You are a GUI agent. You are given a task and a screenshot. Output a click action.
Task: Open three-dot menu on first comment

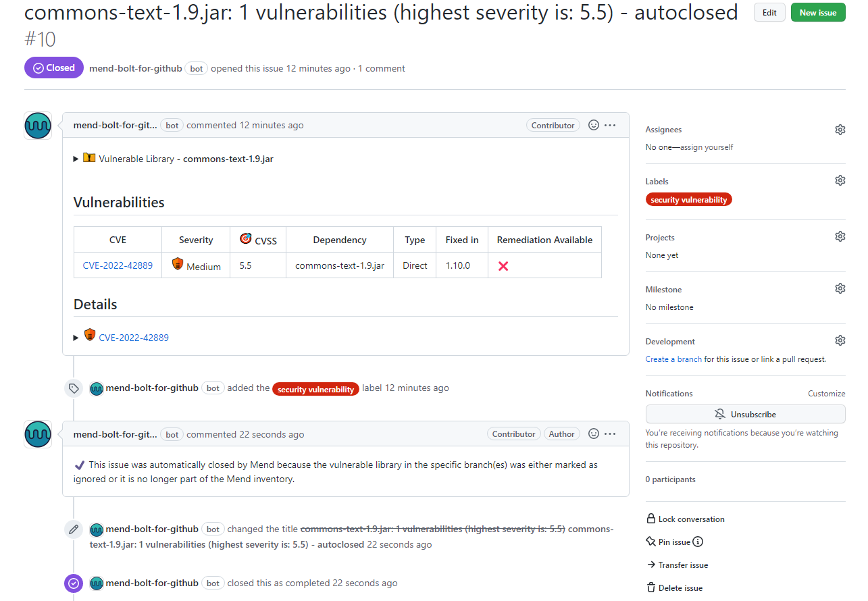[610, 125]
